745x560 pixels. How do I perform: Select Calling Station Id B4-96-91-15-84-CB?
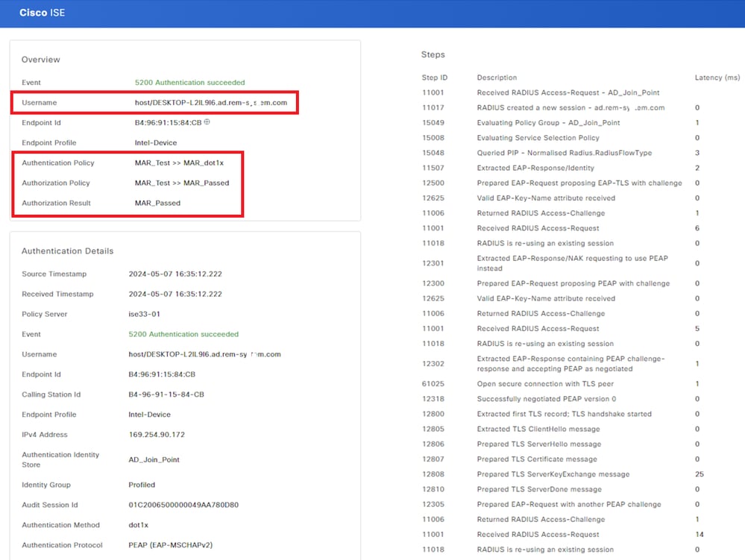(166, 394)
